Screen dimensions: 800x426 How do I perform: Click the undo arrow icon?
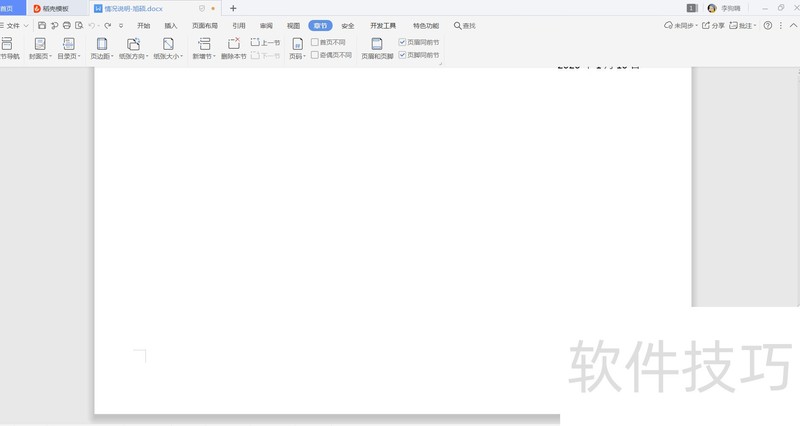point(92,26)
